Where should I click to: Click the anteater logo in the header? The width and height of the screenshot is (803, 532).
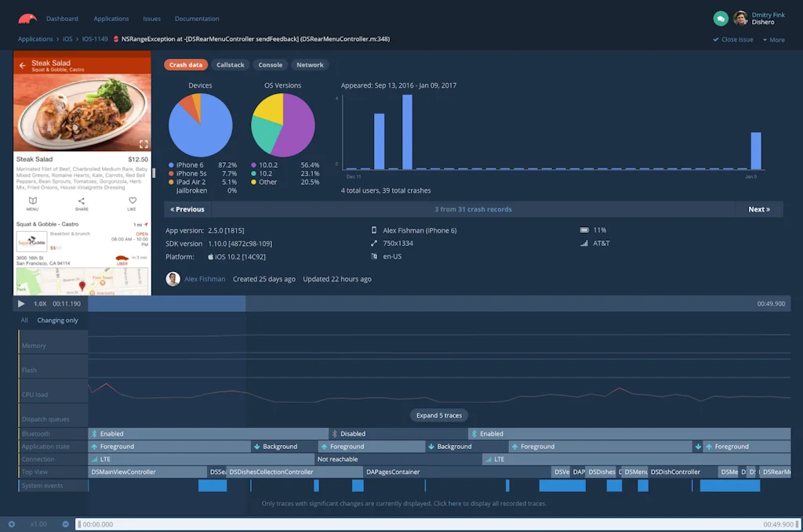[x=28, y=18]
